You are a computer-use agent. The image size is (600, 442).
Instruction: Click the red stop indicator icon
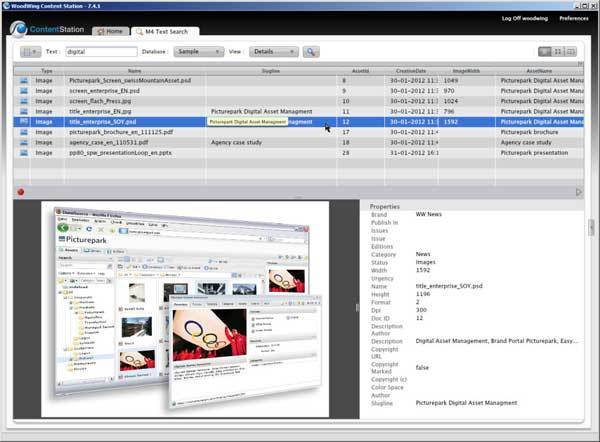click(21, 192)
